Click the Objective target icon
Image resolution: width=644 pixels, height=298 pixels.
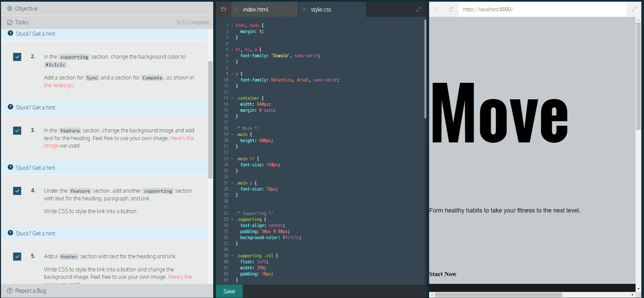click(10, 8)
